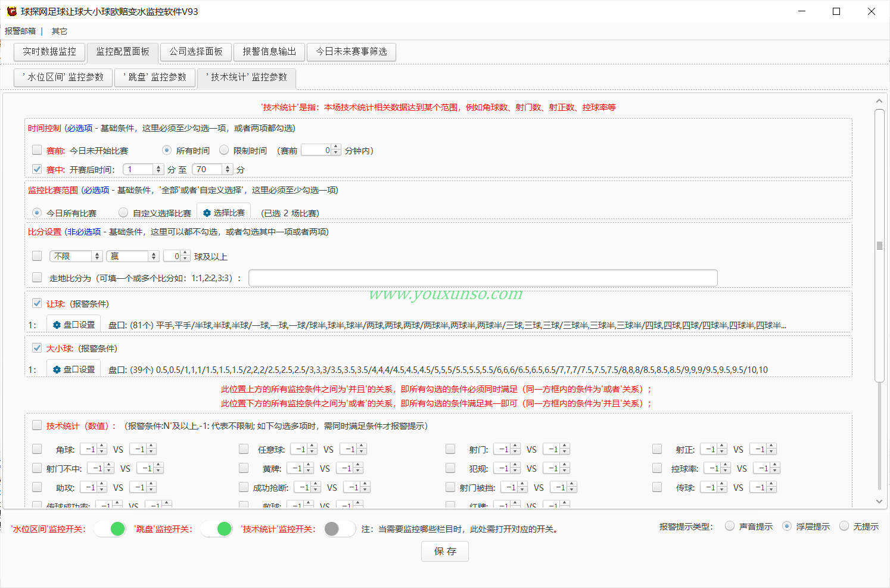Click the app logo icon in title bar
This screenshot has height=588, width=890.
11,11
